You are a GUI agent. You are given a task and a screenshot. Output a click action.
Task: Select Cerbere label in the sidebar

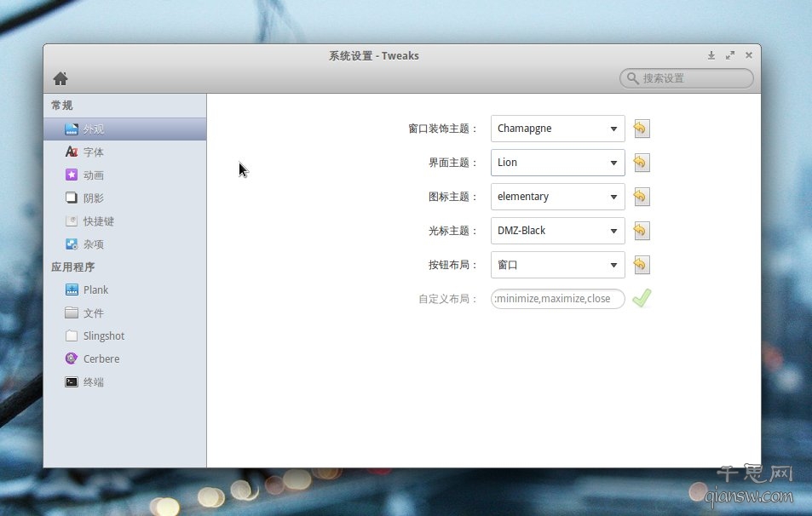click(x=101, y=358)
